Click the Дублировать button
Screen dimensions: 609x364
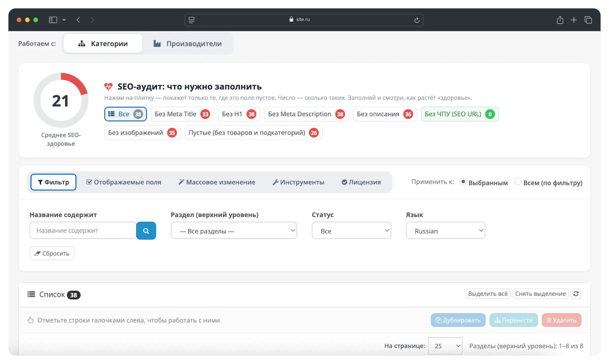[458, 320]
